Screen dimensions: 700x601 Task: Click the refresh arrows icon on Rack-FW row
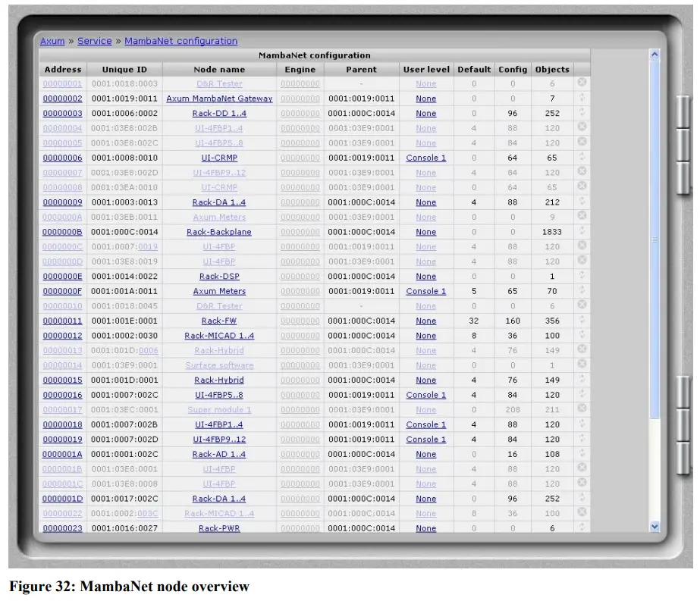tap(582, 321)
